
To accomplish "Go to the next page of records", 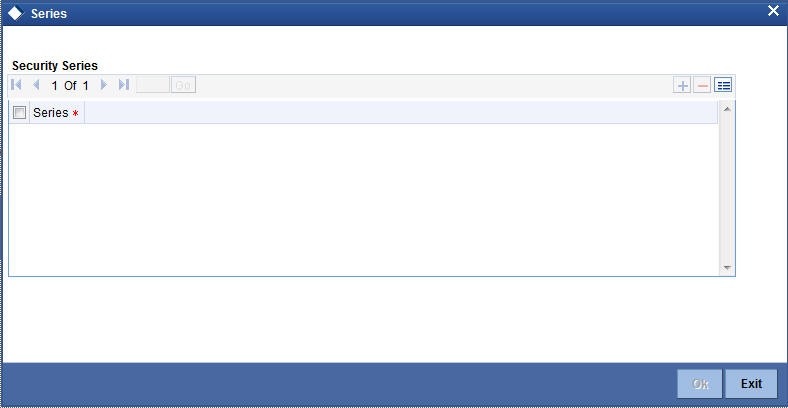I will point(104,85).
